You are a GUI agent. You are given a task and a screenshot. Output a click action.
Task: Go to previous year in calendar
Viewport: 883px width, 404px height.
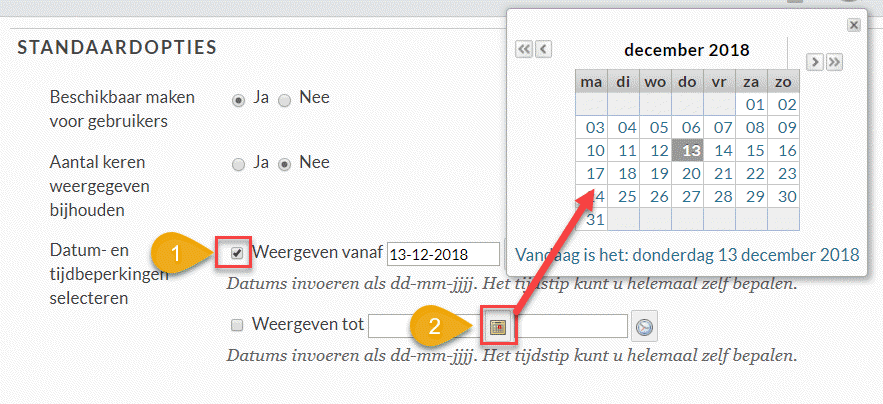tap(524, 50)
